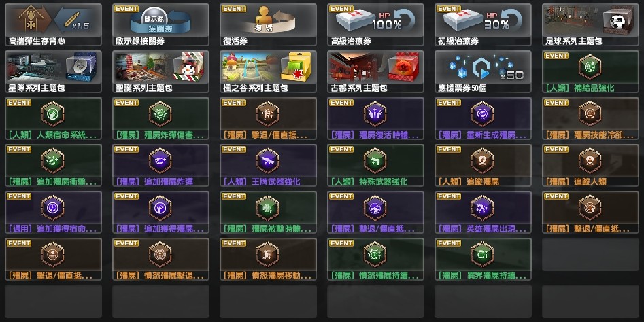The image size is (644, 322).
Task: Choose the [殭屍] 英雄殭屍出現 badge
Action: point(483,212)
